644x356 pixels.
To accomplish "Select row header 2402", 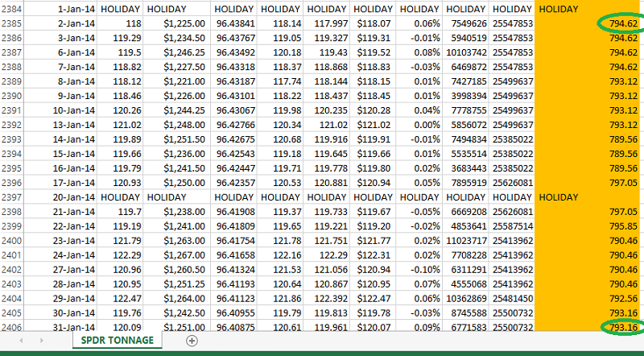I will coord(11,270).
